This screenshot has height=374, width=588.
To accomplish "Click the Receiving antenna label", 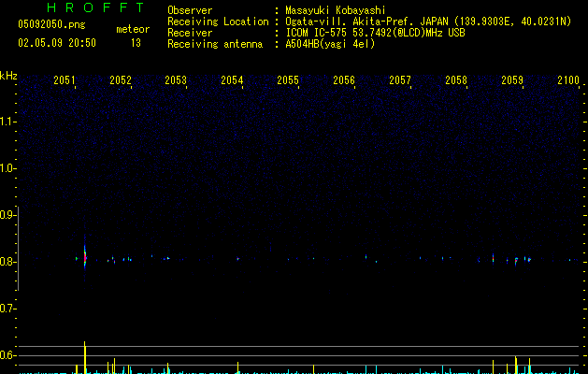I will 215,44.
